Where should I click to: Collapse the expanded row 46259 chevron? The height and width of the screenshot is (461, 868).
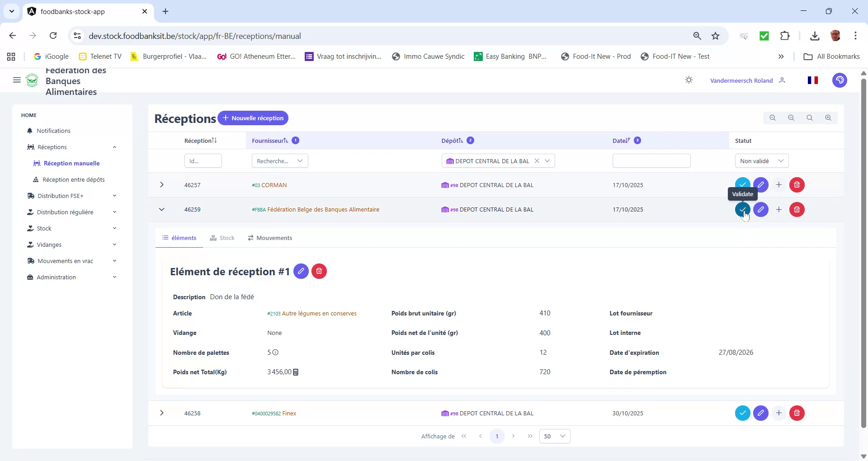161,209
